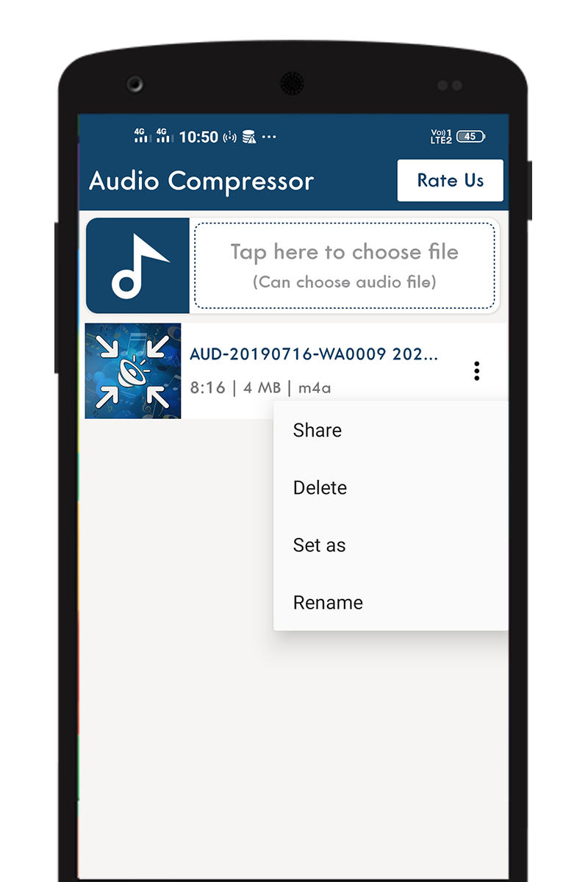
Task: Tap the hotspot indicator icon
Action: pyautogui.click(x=230, y=137)
